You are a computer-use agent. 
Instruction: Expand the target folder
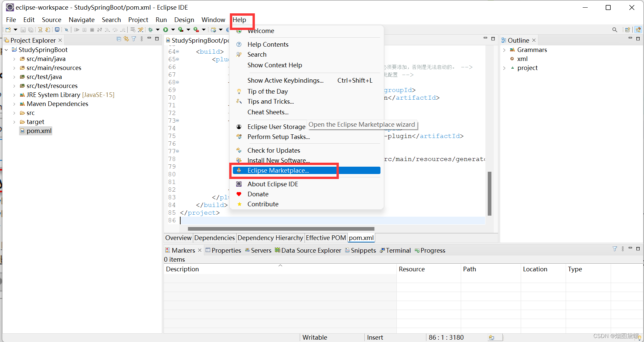point(14,122)
